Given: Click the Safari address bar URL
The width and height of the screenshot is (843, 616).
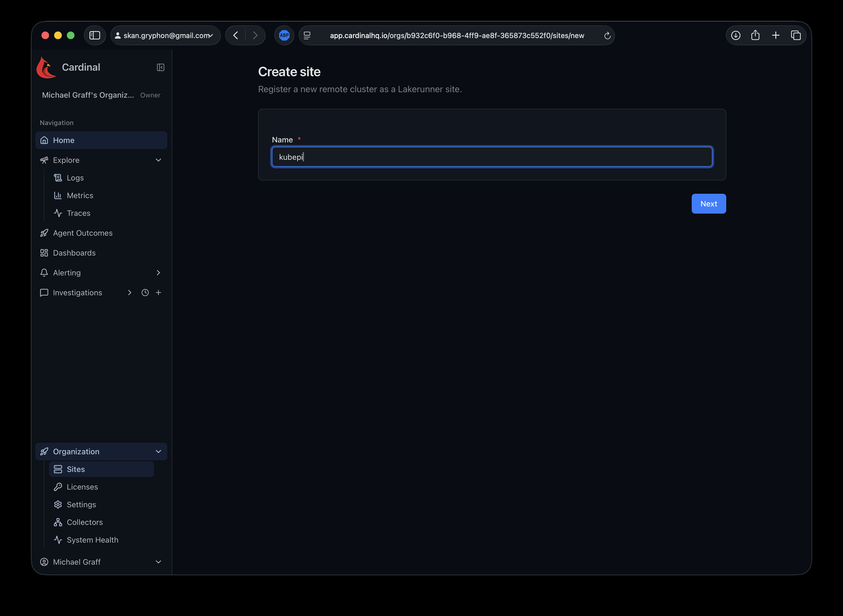Looking at the screenshot, I should 457,35.
